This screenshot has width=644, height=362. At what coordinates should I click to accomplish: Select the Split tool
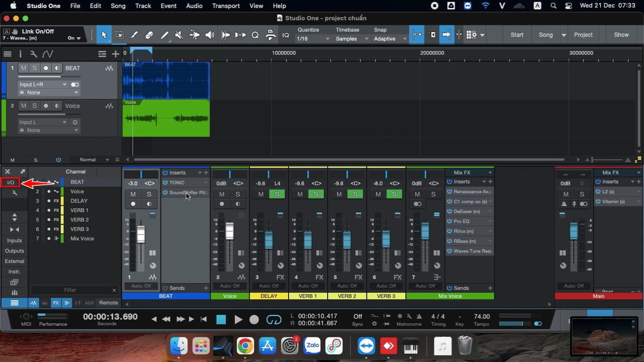pos(134,35)
